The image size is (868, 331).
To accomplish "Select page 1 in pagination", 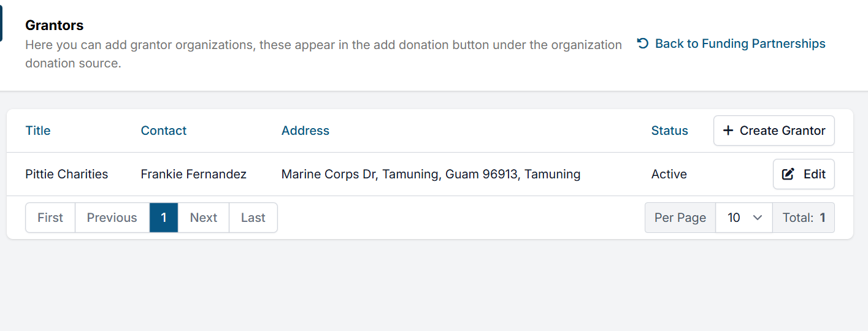I will click(164, 218).
